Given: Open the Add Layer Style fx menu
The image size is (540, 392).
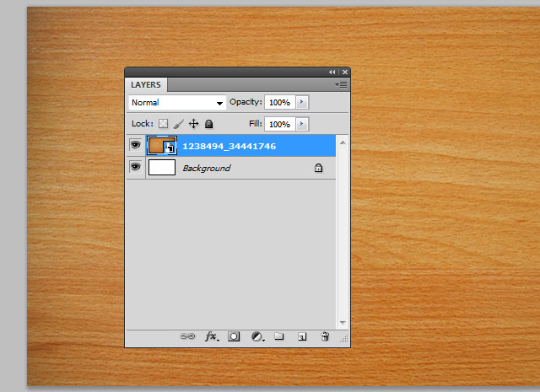Looking at the screenshot, I should [212, 336].
